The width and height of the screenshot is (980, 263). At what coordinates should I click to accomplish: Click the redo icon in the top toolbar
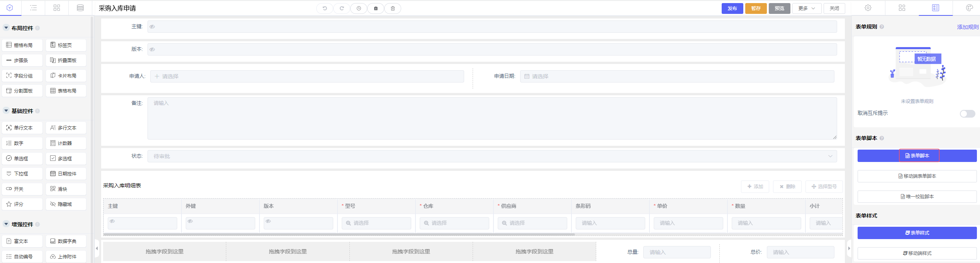pyautogui.click(x=342, y=8)
